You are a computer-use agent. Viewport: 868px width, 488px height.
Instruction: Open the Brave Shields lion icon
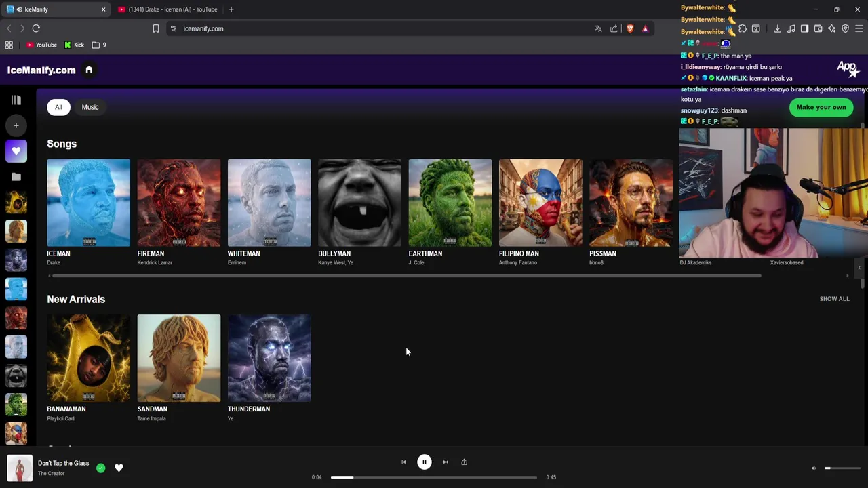coord(630,28)
